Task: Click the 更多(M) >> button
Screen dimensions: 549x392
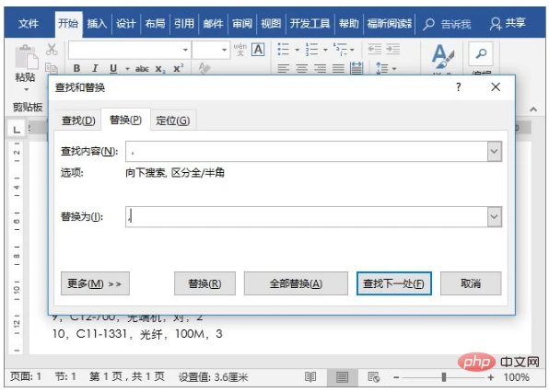Action: pyautogui.click(x=95, y=283)
